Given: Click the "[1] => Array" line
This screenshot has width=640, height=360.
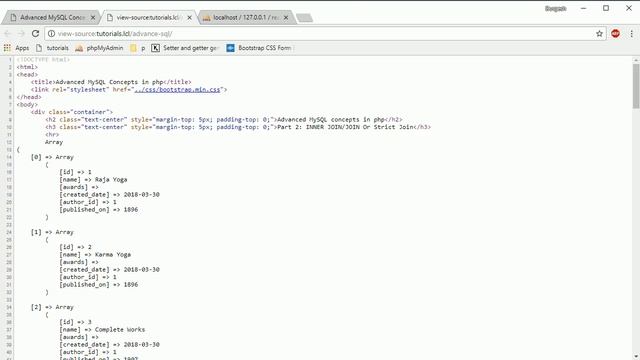Looking at the screenshot, I should click(x=52, y=232).
